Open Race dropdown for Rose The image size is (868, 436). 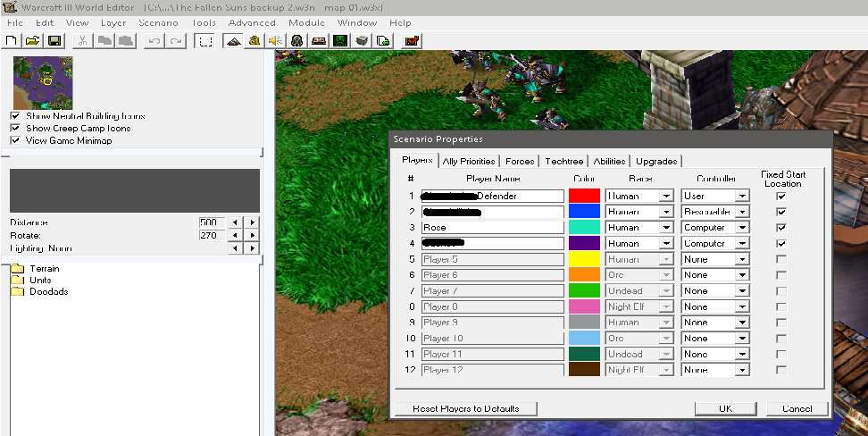tap(667, 228)
